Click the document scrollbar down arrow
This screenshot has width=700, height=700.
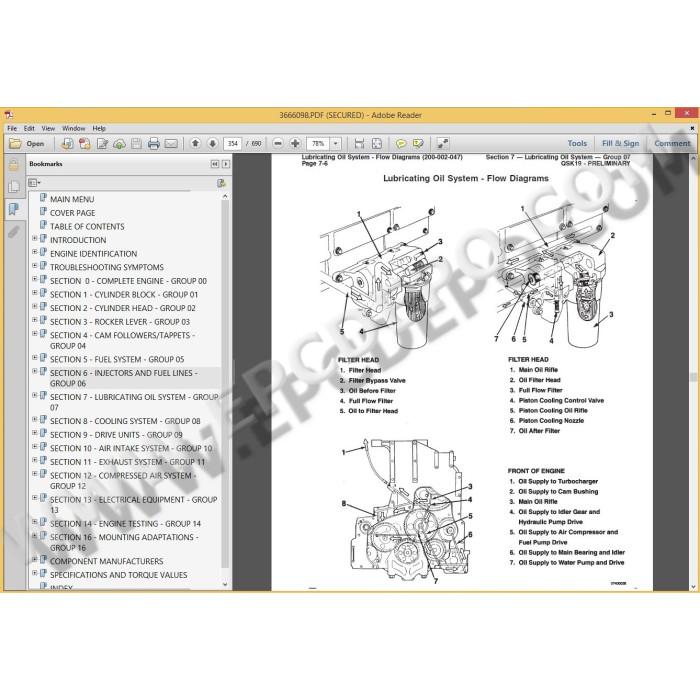tap(693, 586)
